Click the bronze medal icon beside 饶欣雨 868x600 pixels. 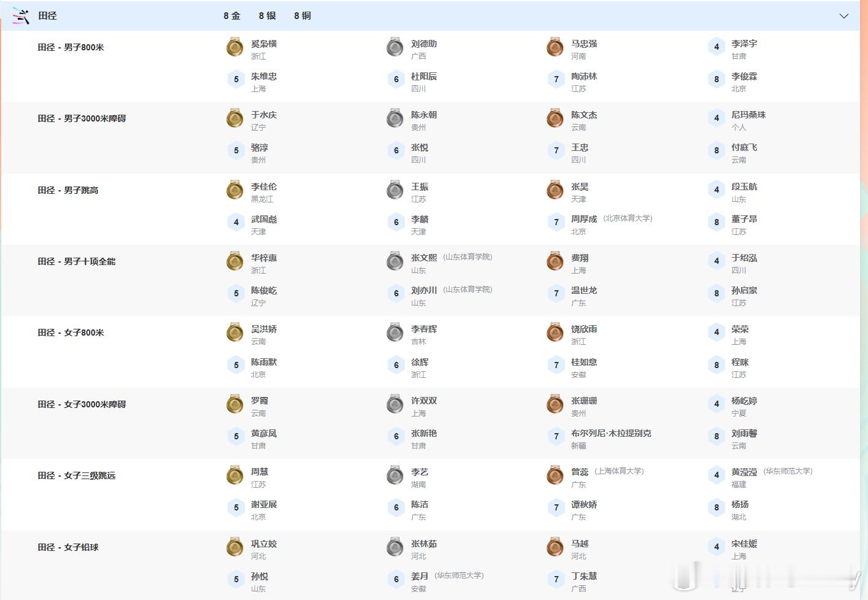555,332
